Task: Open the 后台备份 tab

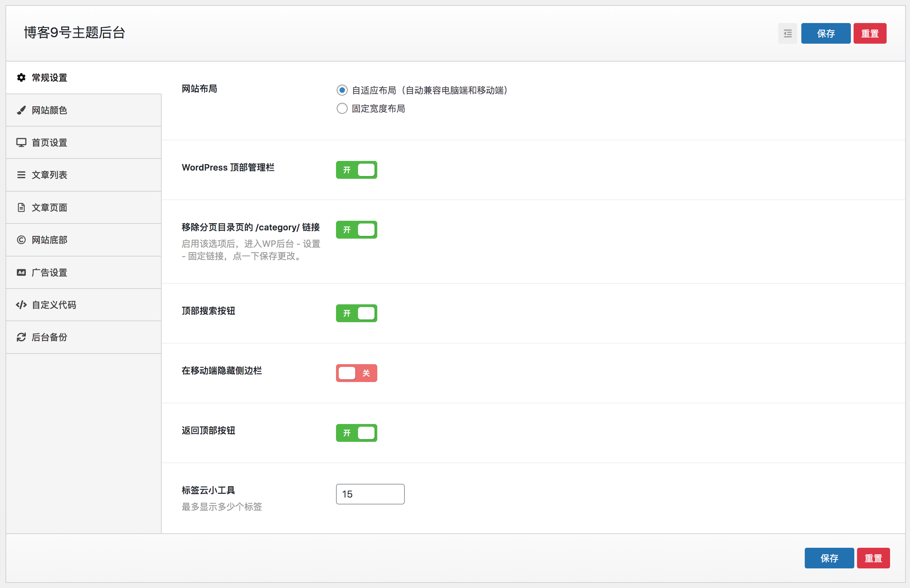Action: coord(84,337)
